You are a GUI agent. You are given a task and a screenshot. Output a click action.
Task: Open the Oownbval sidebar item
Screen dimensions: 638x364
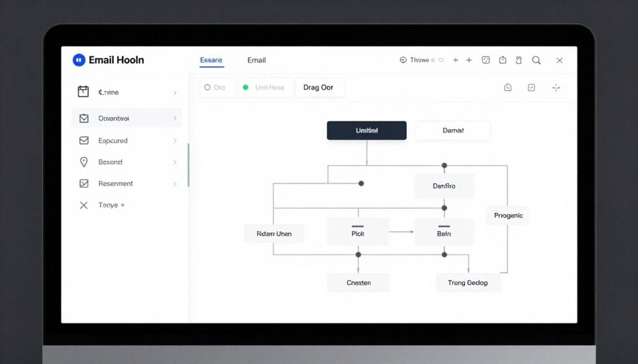point(127,118)
